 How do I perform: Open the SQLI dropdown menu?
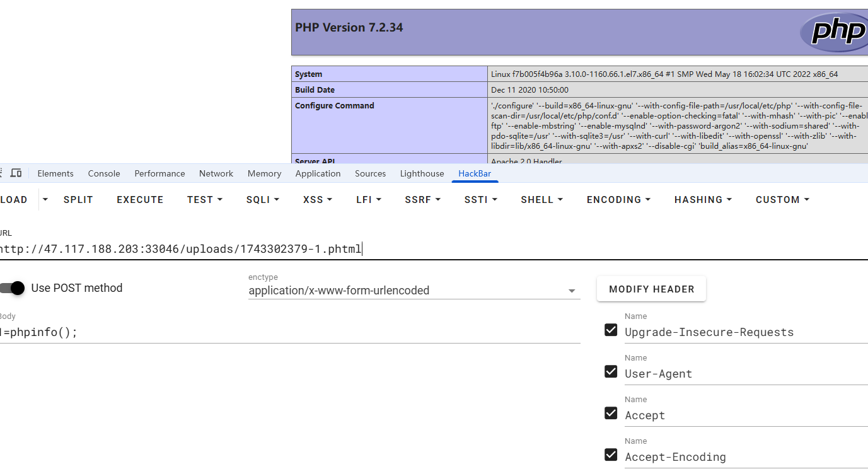tap(262, 199)
